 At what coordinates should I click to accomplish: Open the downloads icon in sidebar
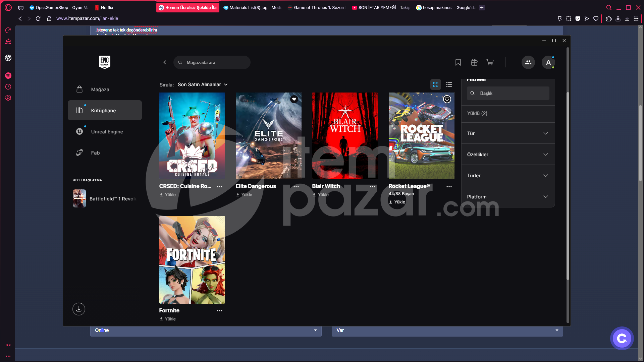[x=79, y=309]
